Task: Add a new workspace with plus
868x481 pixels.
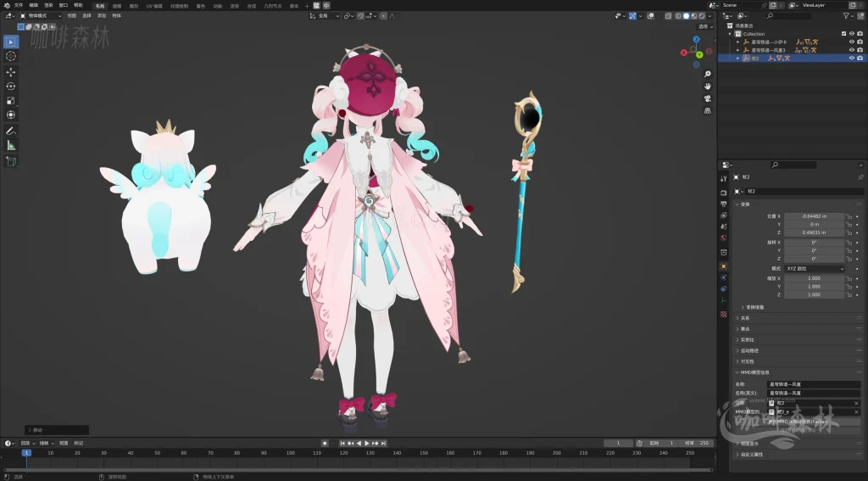Action: pos(307,6)
